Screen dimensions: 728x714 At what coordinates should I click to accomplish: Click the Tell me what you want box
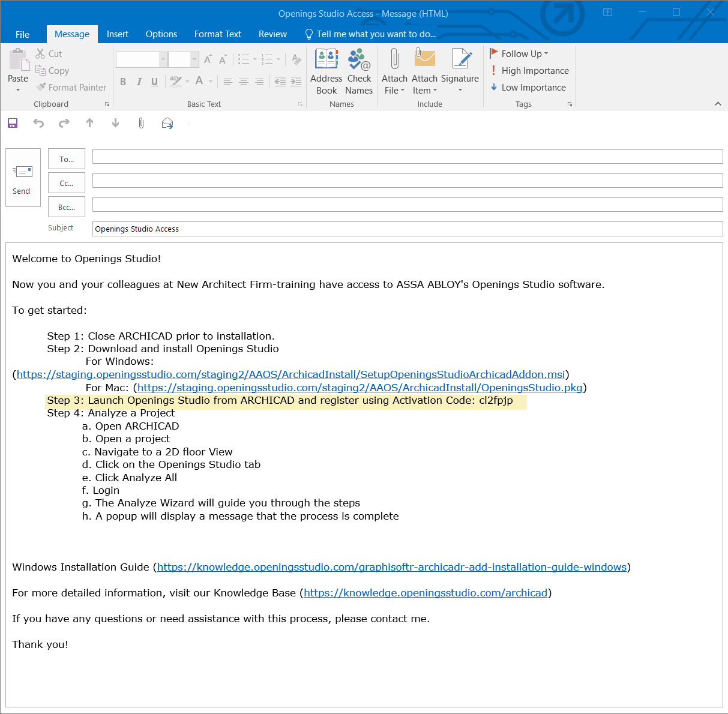pyautogui.click(x=370, y=34)
